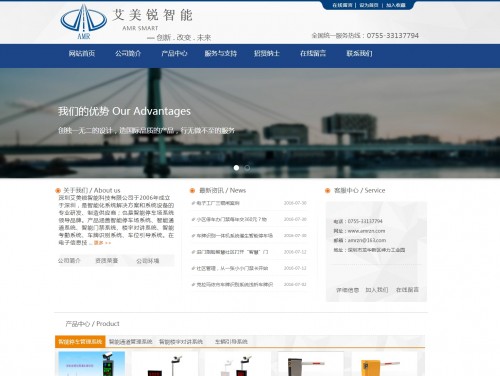Open 服务与支持 navigation menu
Viewport: 500px width, 376px height.
pos(221,53)
